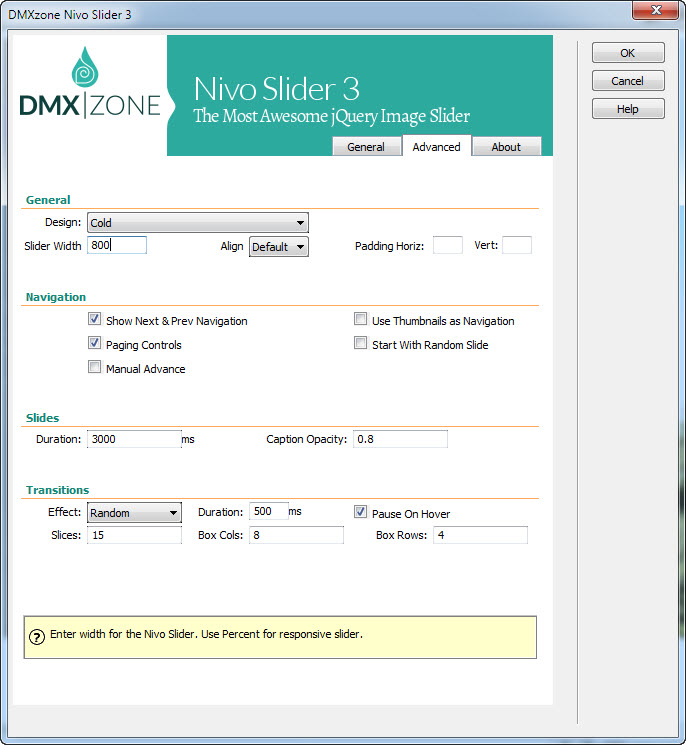
Task: Select the Advanced tab
Action: coord(437,146)
